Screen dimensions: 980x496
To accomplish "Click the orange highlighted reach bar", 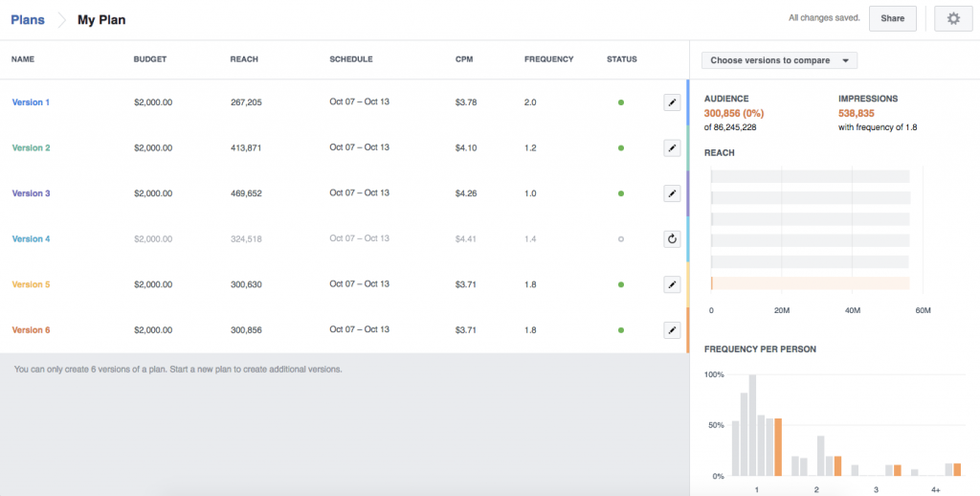I will tap(810, 283).
